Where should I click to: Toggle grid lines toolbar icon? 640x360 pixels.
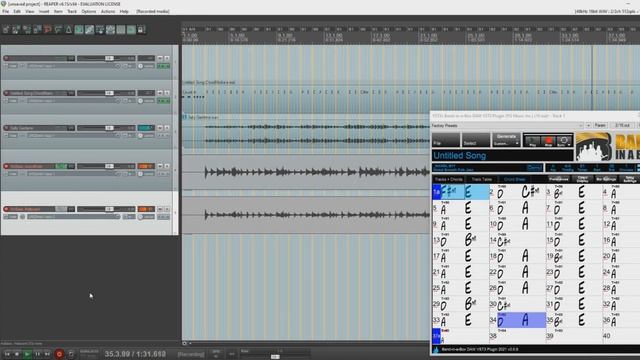pos(121,30)
